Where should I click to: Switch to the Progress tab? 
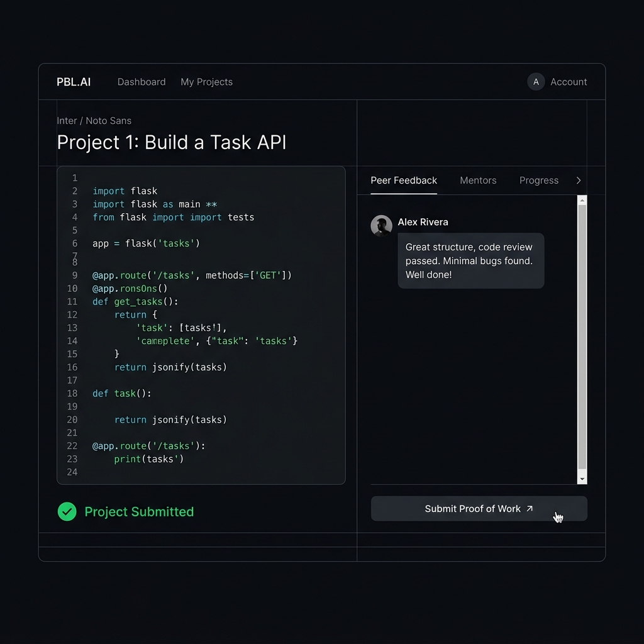click(x=539, y=180)
